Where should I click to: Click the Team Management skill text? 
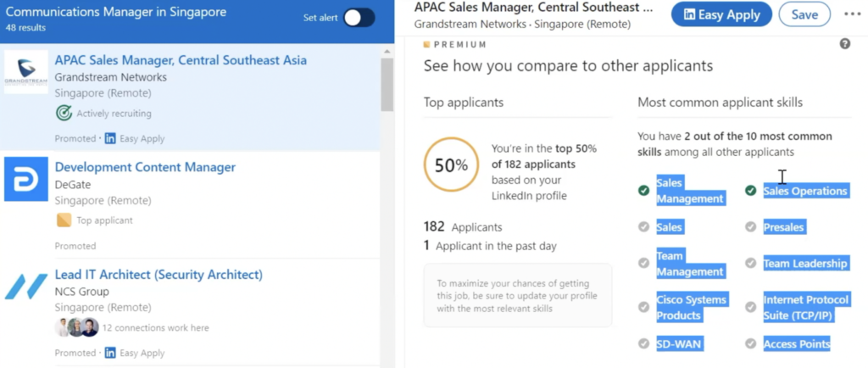[690, 264]
